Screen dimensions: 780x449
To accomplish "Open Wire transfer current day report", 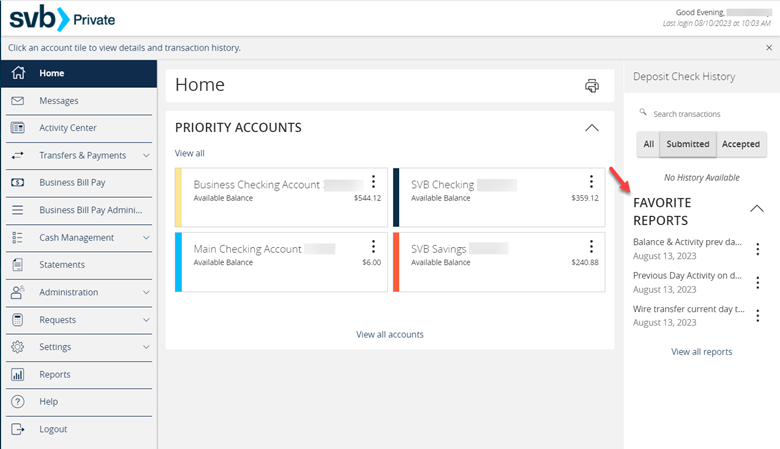I will (x=688, y=309).
